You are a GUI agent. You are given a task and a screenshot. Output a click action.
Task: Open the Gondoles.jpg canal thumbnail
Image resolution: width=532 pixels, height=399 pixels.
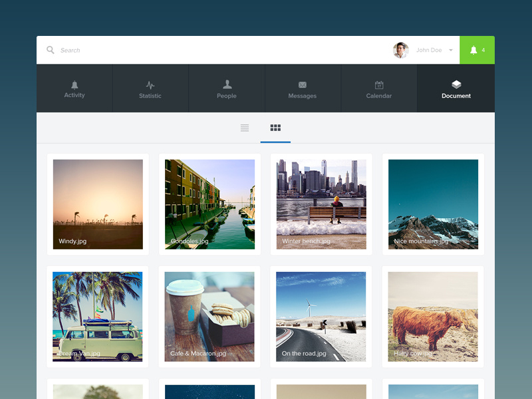point(209,204)
